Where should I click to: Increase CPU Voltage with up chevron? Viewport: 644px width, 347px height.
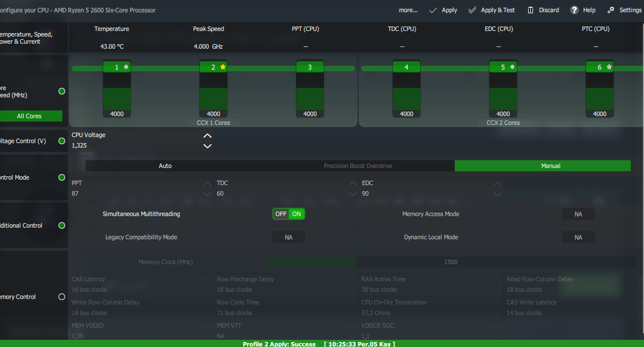click(x=207, y=136)
